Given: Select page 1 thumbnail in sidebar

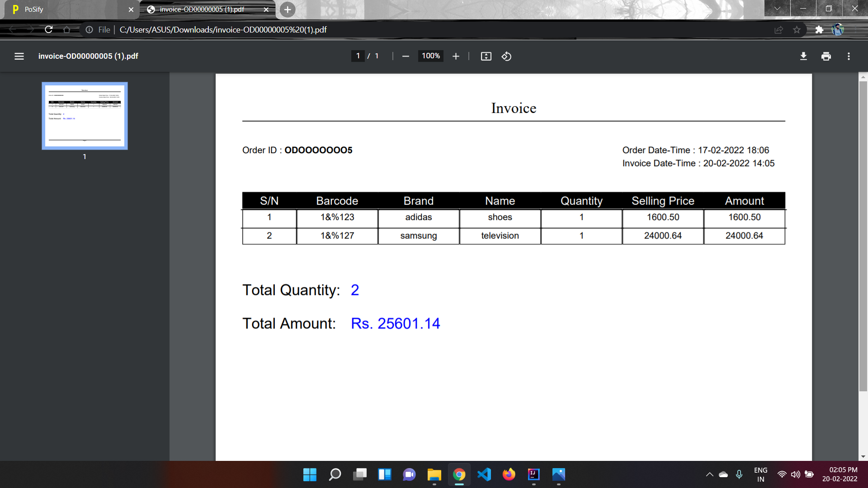Looking at the screenshot, I should pos(85,116).
